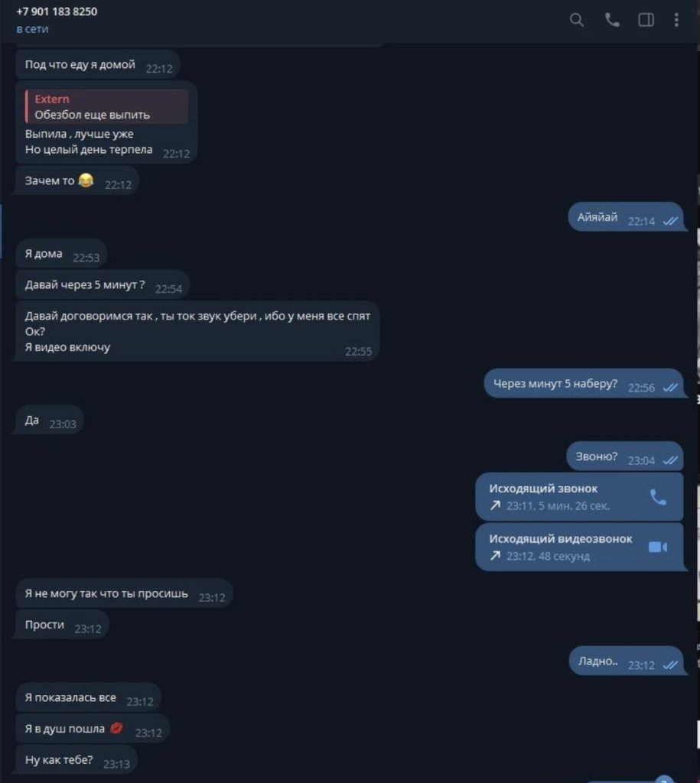Click read checkmarks on "Звоню?" message
The height and width of the screenshot is (783, 700).
coord(670,460)
